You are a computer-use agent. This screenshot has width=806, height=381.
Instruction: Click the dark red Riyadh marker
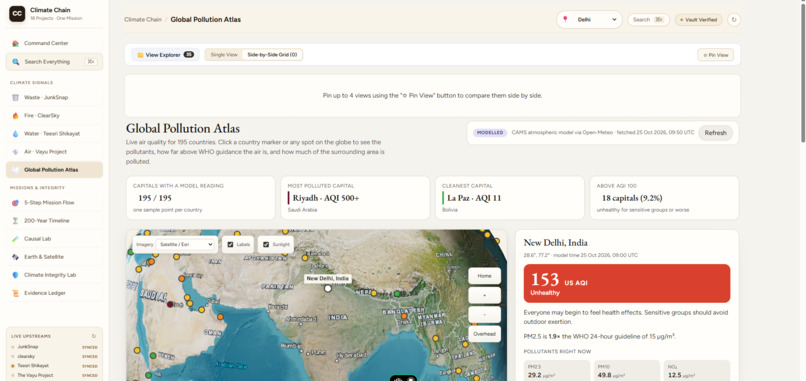(x=170, y=304)
